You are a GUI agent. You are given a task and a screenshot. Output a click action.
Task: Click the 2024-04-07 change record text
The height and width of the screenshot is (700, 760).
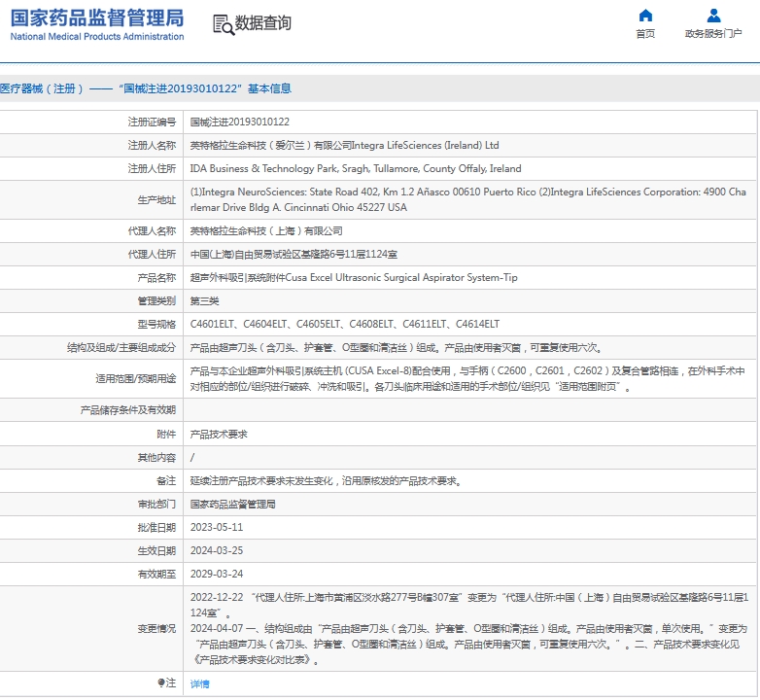click(468, 645)
